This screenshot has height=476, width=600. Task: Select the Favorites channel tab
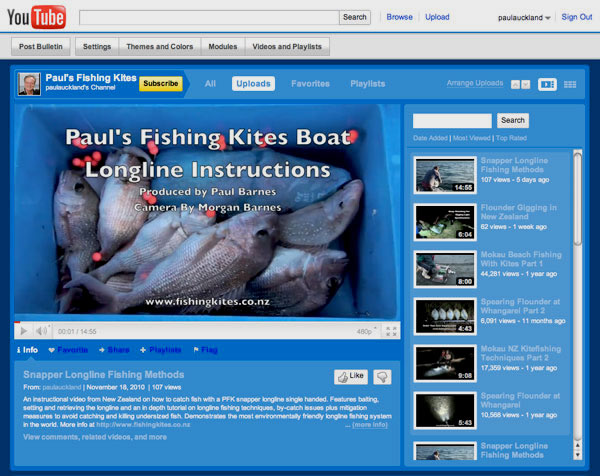(x=310, y=83)
